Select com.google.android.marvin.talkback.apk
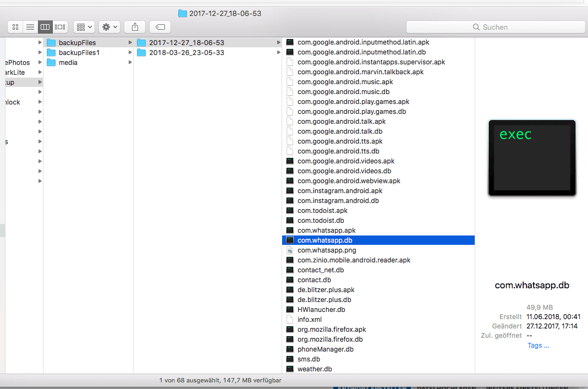This screenshot has width=588, height=389. 378,72
